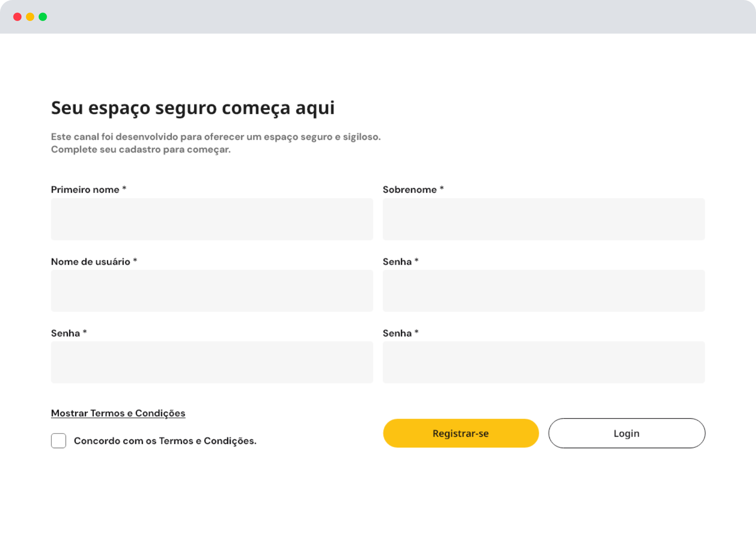Open the Mostrar Termos e Condições link
This screenshot has width=756, height=546.
118,413
